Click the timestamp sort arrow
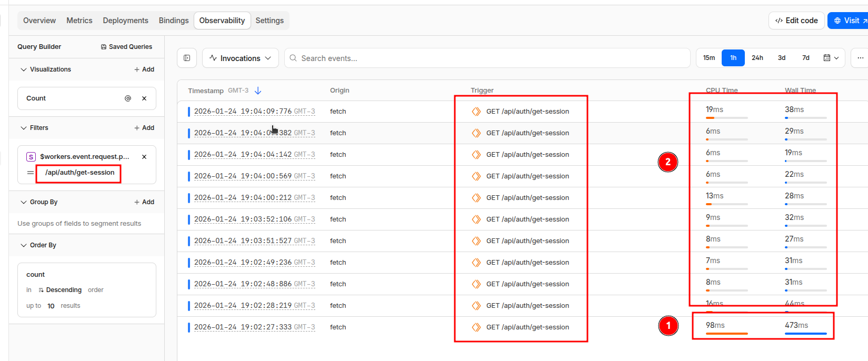This screenshot has width=868, height=361. tap(258, 91)
